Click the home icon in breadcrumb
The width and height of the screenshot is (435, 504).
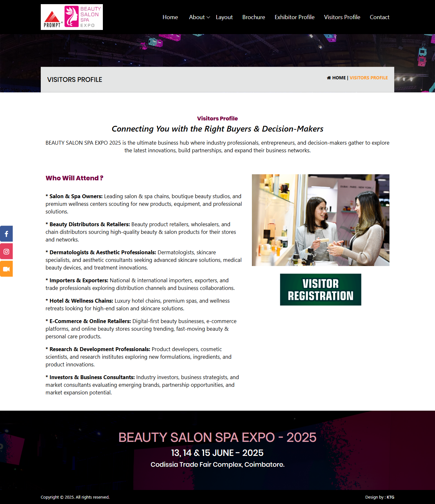point(329,78)
